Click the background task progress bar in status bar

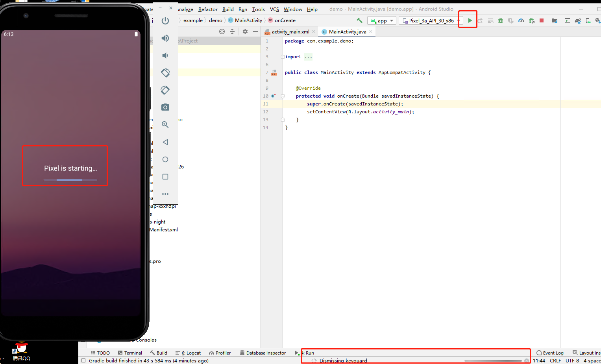point(493,361)
